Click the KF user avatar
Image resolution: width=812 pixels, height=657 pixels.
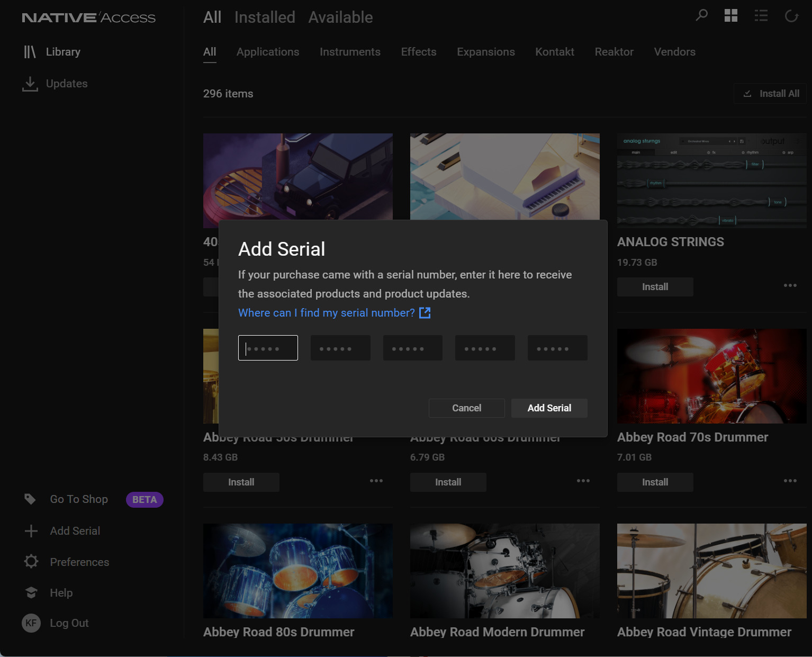[31, 623]
